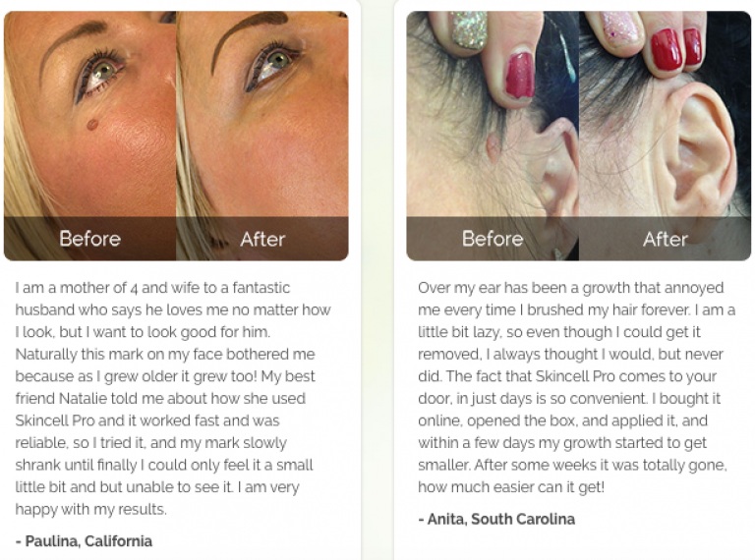
Task: Click the After label on face image
Action: coord(262,239)
